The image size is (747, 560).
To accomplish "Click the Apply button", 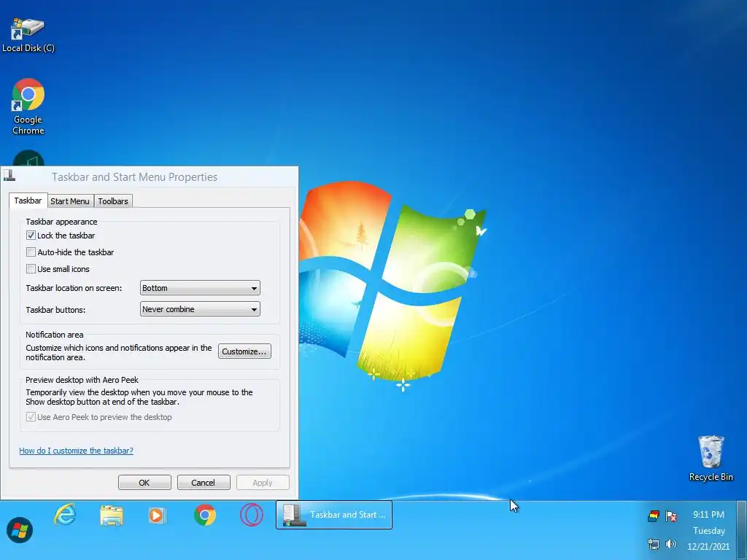I will 263,483.
